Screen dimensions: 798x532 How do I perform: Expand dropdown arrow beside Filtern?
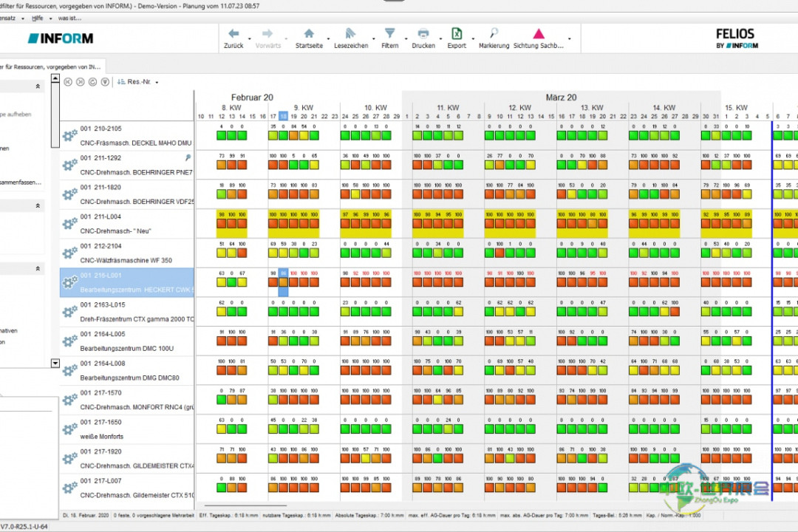[406, 38]
